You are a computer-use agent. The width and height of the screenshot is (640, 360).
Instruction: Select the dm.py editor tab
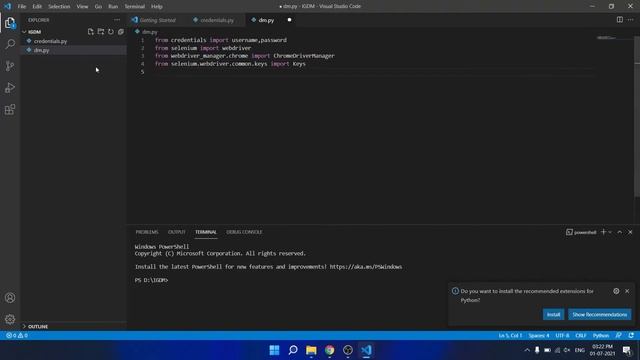point(265,20)
